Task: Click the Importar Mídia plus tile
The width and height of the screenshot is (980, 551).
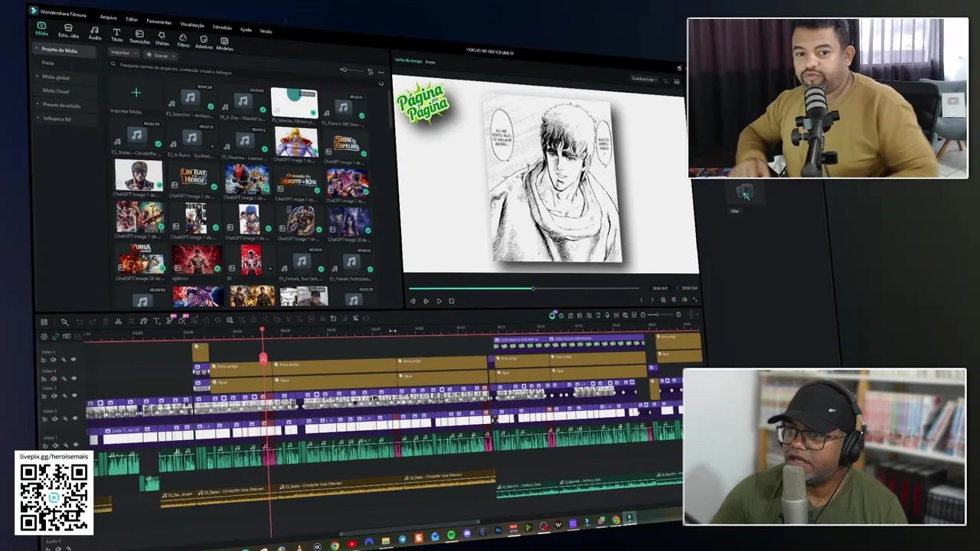Action: (x=136, y=93)
